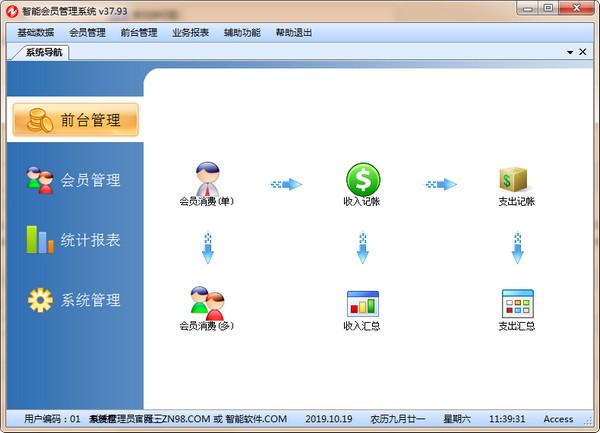Open 会员消费(多) two-person icon
Viewport: 600px width, 433px height.
tap(208, 303)
